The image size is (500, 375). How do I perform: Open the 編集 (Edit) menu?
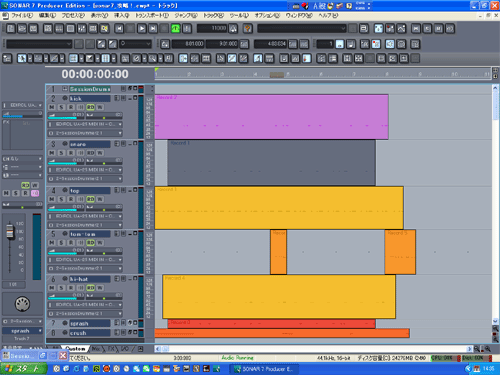click(x=47, y=16)
